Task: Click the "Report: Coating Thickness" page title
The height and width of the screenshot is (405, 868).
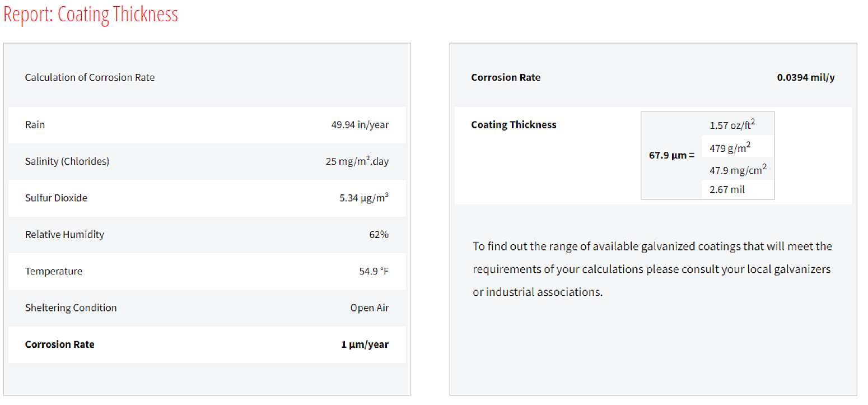Action: coord(91,15)
